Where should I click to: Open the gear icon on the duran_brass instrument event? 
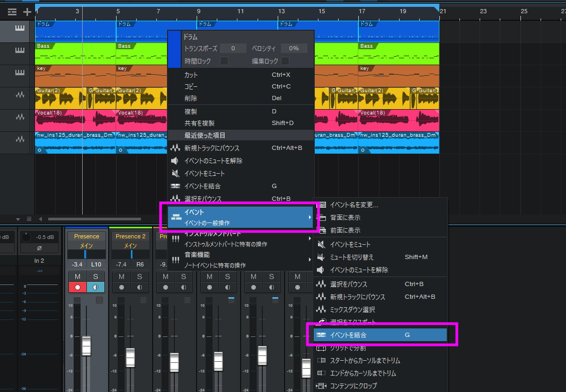pos(40,150)
